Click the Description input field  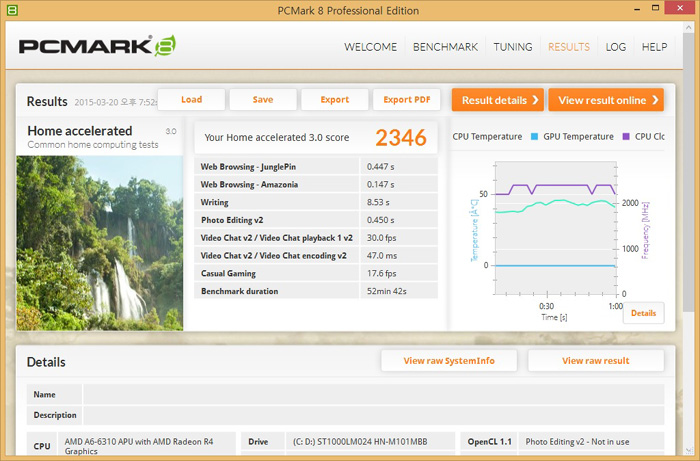tap(374, 415)
